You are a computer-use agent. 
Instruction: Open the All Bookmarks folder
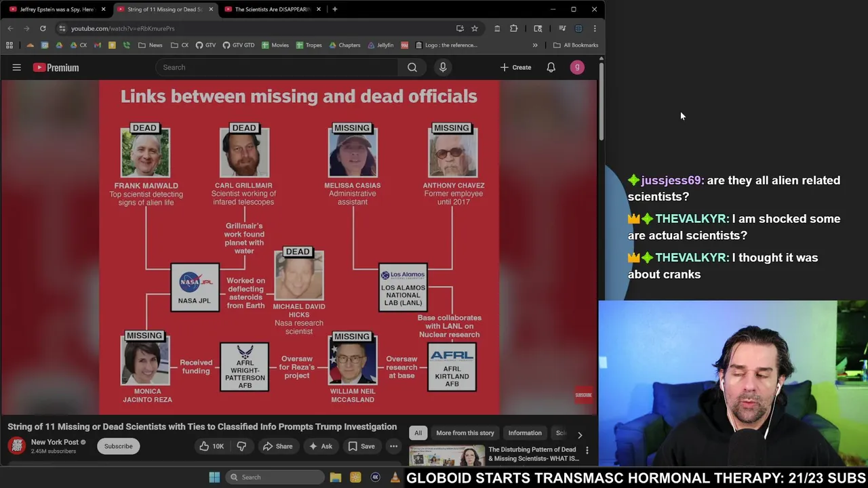point(576,45)
